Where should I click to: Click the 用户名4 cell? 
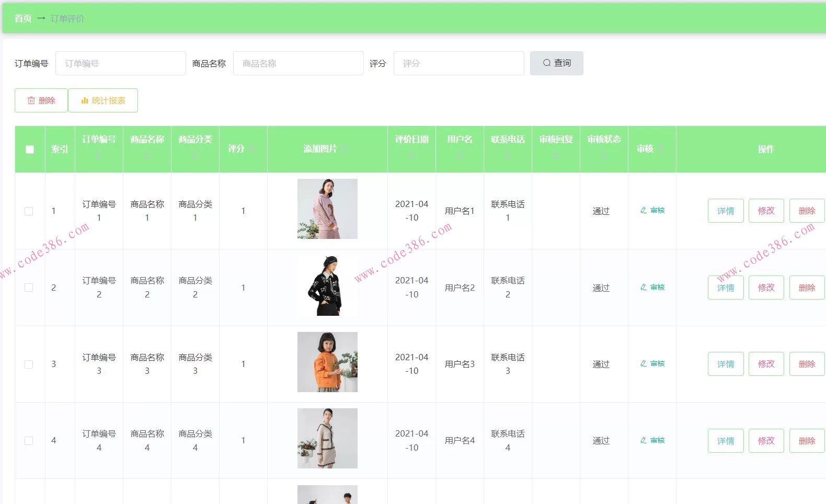click(460, 441)
